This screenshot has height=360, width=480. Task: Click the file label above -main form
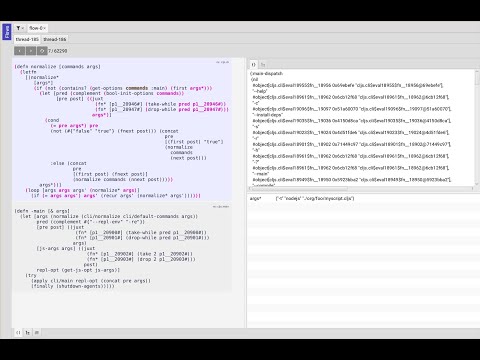[221, 207]
